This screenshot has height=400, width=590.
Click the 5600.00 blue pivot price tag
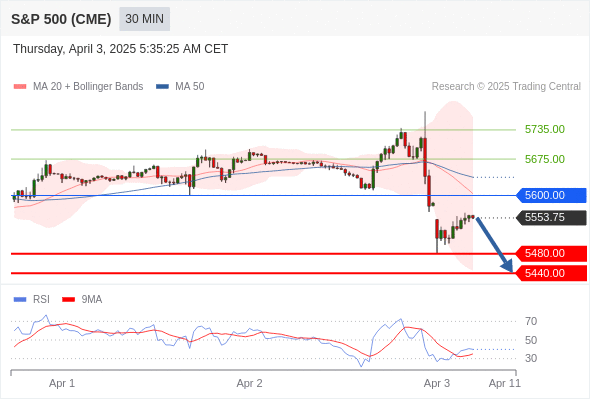pyautogui.click(x=551, y=195)
